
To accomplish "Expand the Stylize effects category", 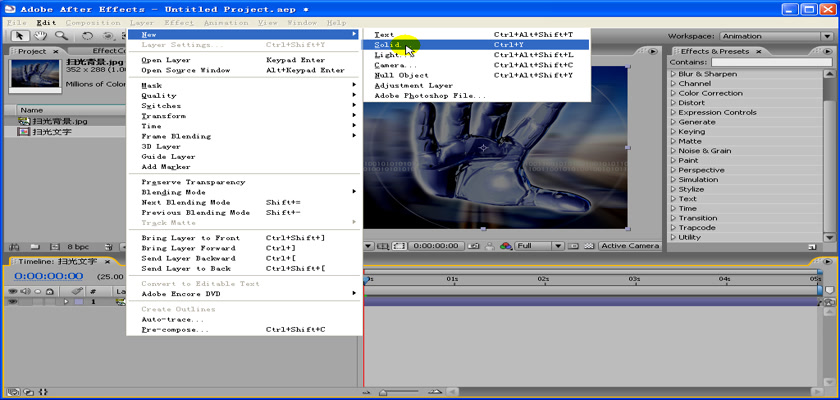I will [x=674, y=189].
